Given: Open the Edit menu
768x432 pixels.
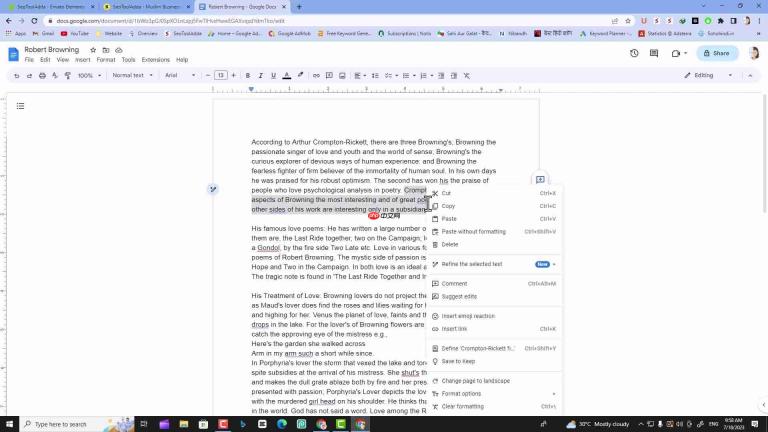Looking at the screenshot, I should tap(45, 60).
